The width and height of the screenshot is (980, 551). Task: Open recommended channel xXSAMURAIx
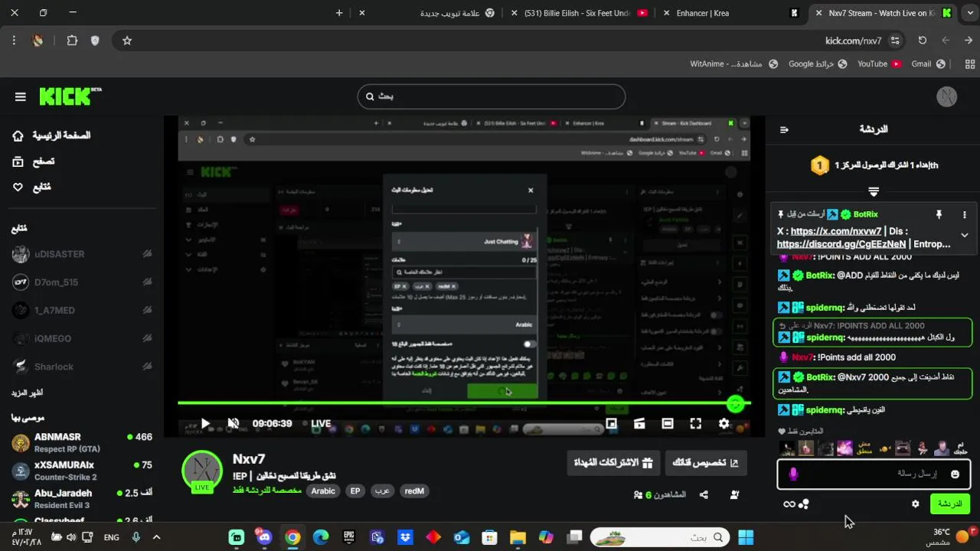pos(81,471)
